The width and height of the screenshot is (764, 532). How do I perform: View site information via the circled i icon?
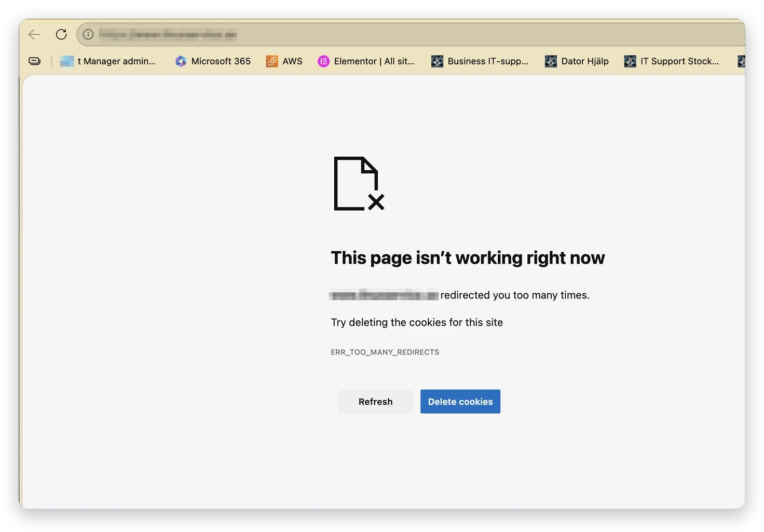tap(88, 34)
